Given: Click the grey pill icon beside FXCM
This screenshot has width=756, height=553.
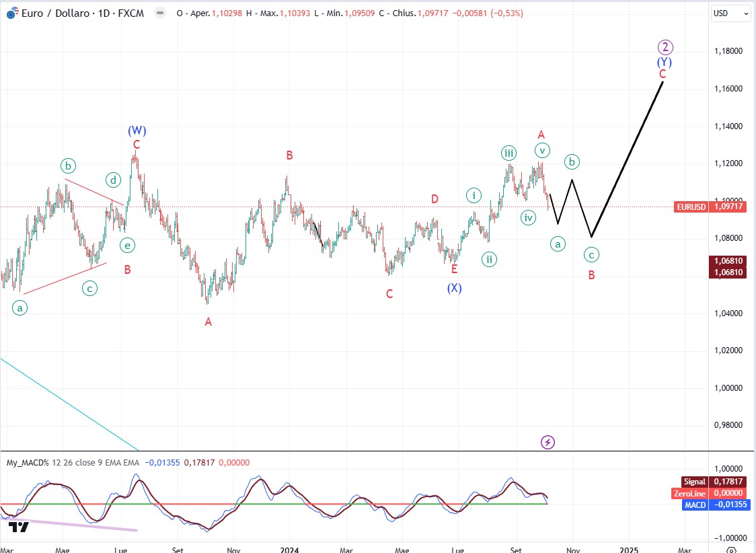Looking at the screenshot, I should [159, 13].
